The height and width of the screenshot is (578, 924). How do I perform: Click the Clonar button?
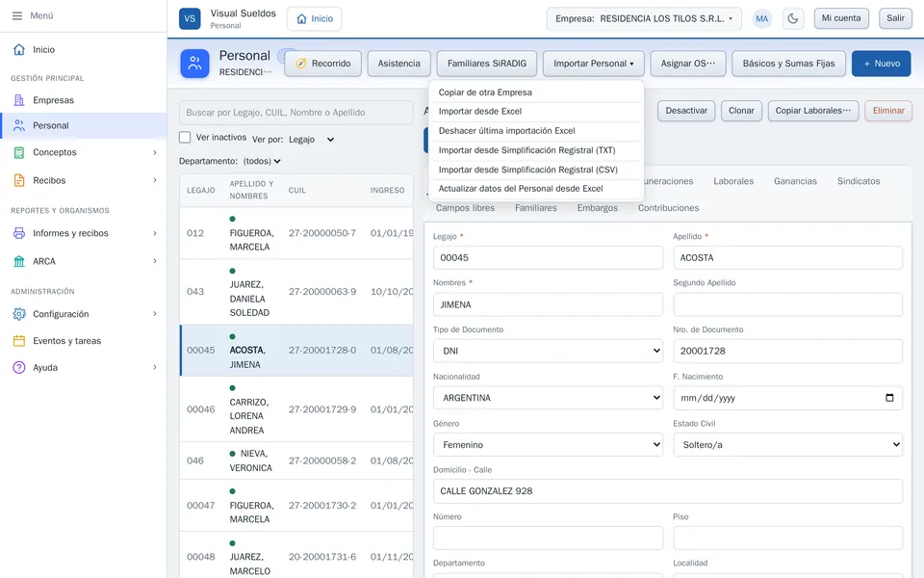click(741, 111)
